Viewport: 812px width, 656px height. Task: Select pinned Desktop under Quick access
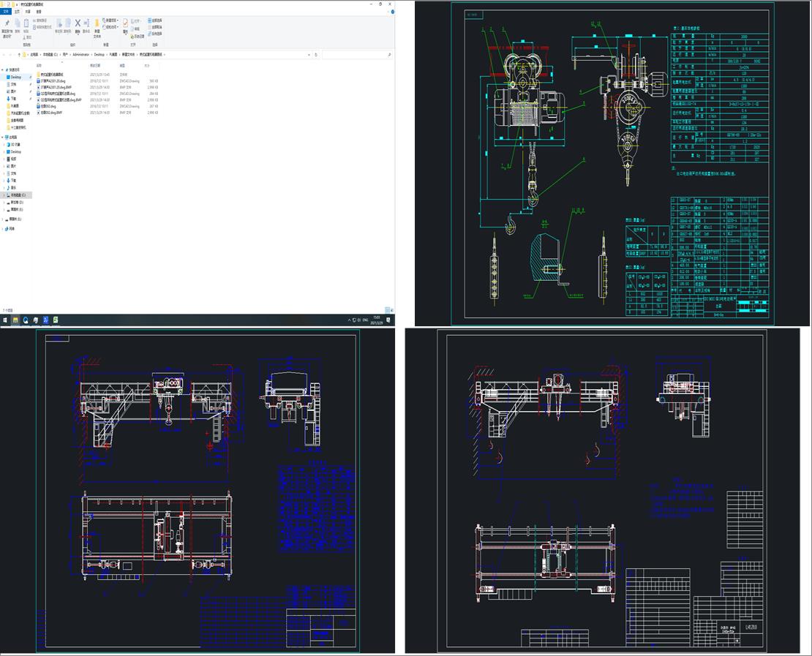[16, 77]
